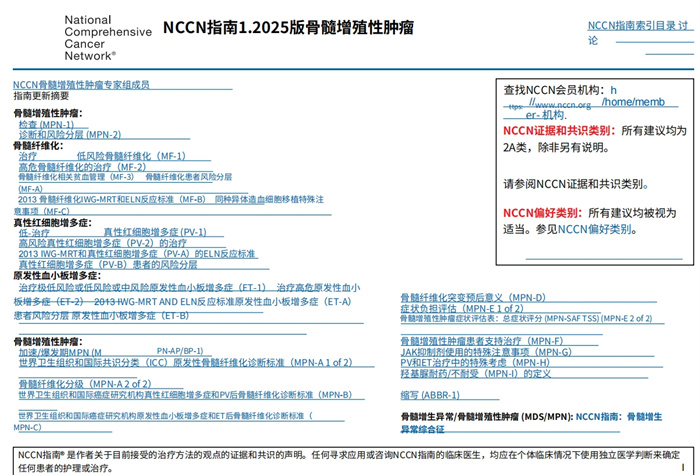Open PV和ET治疗中的特殊考虑 (MPN-H) link
Image resolution: width=700 pixels, height=475 pixels.
tap(475, 363)
